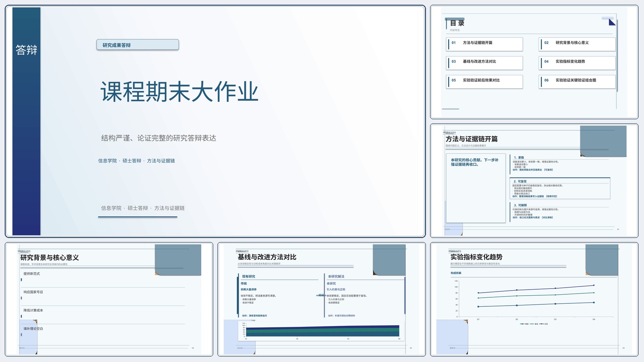The height and width of the screenshot is (362, 644).
Task: Open the 方法与证据链开篇 slide thumbnail
Action: (534, 181)
